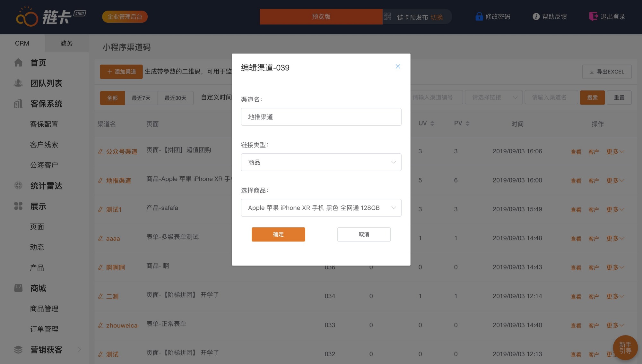Confirm edits with the 确定 button

click(x=278, y=234)
